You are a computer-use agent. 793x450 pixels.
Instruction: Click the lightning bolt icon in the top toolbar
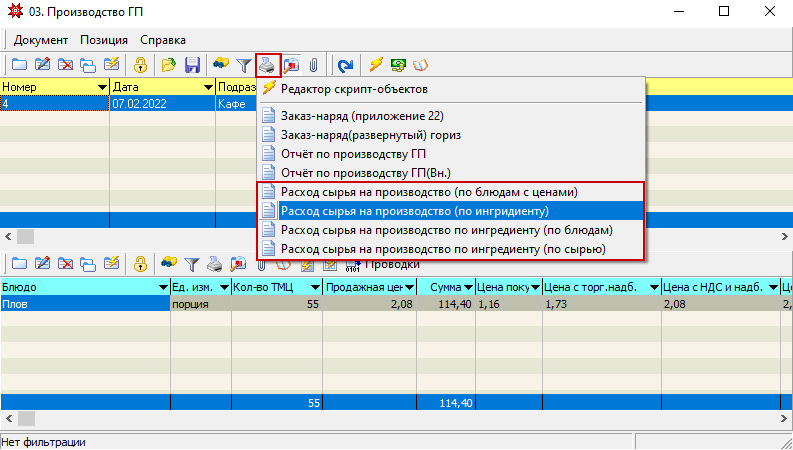(376, 65)
